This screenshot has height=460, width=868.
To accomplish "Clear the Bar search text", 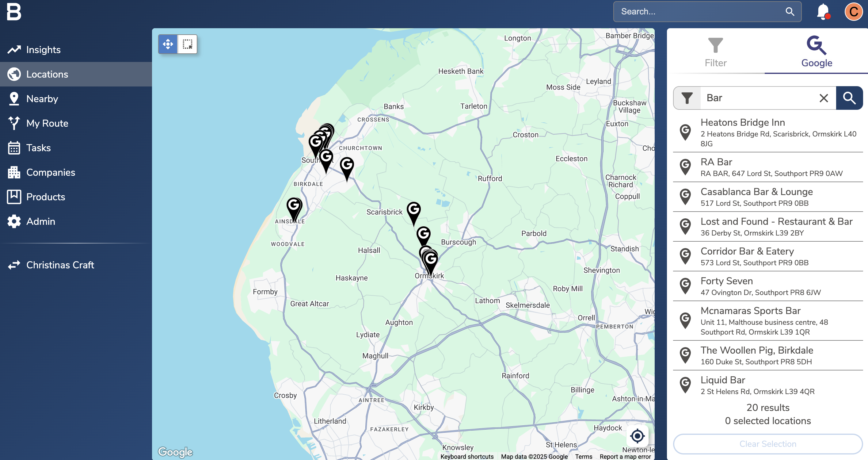I will 824,98.
